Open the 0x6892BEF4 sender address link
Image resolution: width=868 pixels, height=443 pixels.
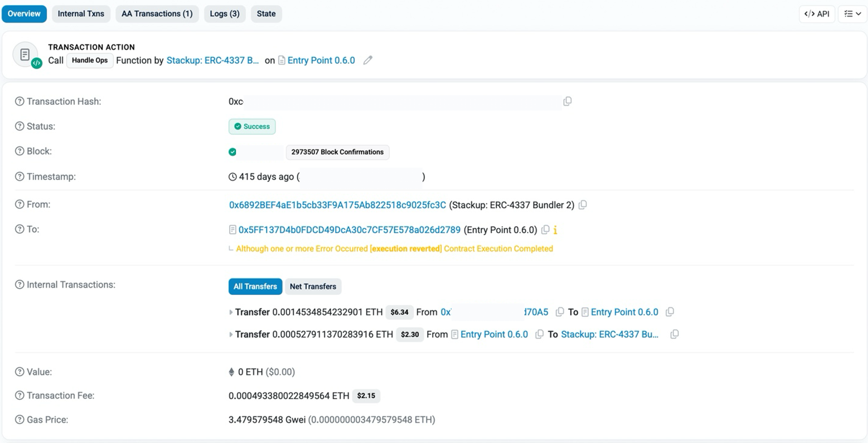(x=337, y=205)
